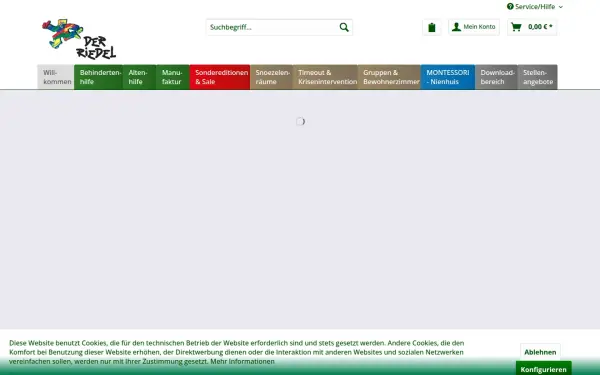Open the MONTESSORI - Nienhuis category

448,77
